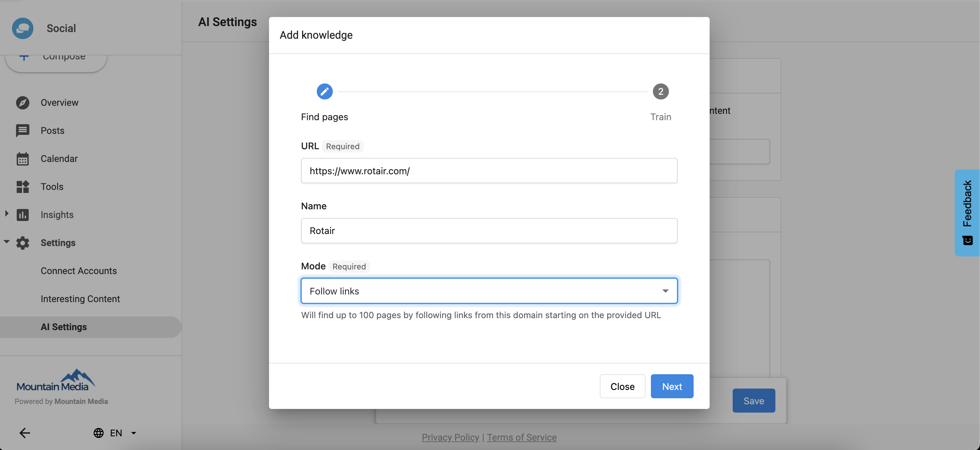Click the Calendar icon in sidebar
This screenshot has height=450, width=980.
click(x=22, y=159)
